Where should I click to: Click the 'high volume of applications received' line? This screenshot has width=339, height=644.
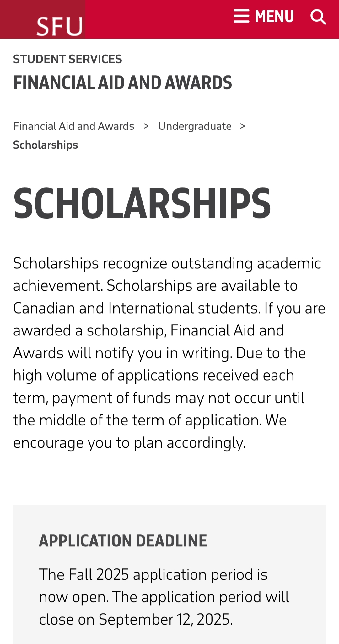153,375
